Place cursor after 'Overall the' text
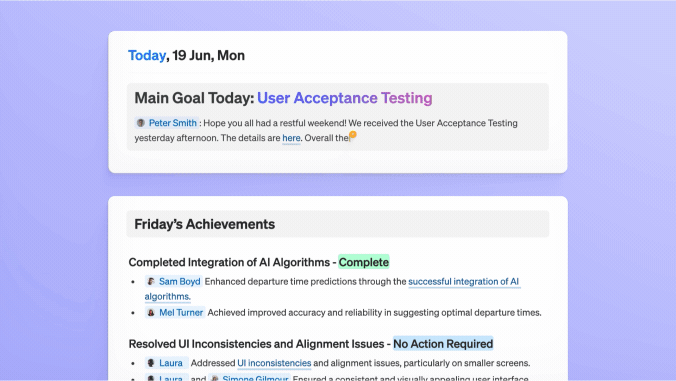The width and height of the screenshot is (676, 381). [349, 138]
